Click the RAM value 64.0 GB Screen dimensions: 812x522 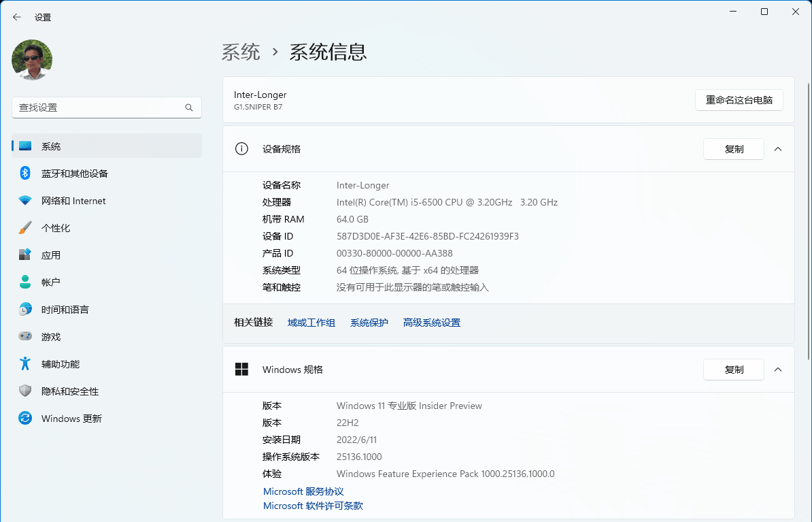352,219
